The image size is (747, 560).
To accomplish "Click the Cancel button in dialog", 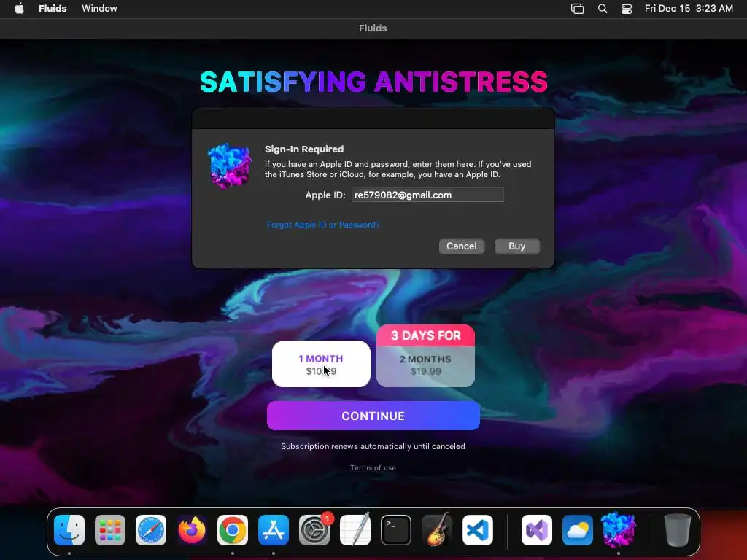I will 461,246.
